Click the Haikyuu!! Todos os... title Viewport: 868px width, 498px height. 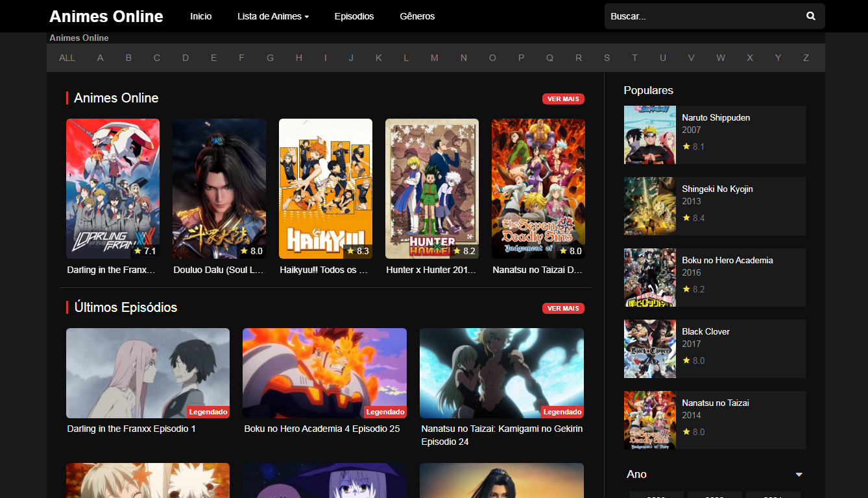[x=324, y=270]
